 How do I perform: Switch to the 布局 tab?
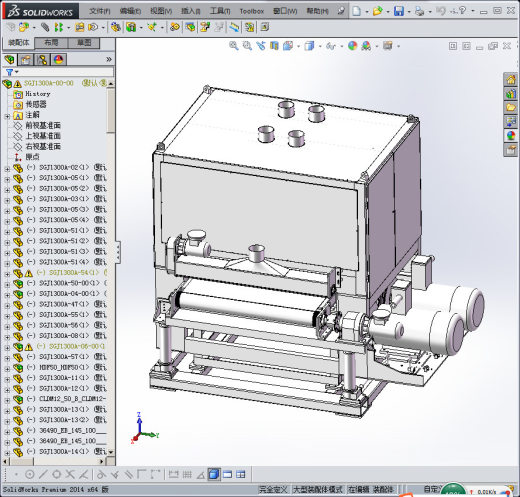point(51,43)
